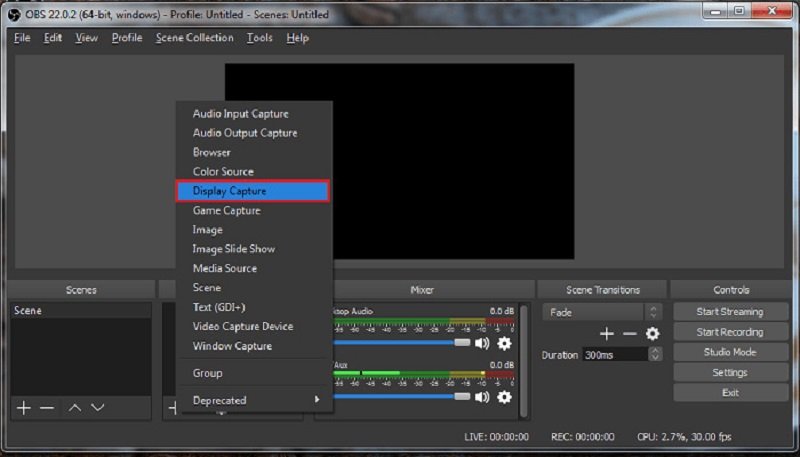This screenshot has width=800, height=457.
Task: Remove the scene transition with minus icon
Action: (x=629, y=334)
